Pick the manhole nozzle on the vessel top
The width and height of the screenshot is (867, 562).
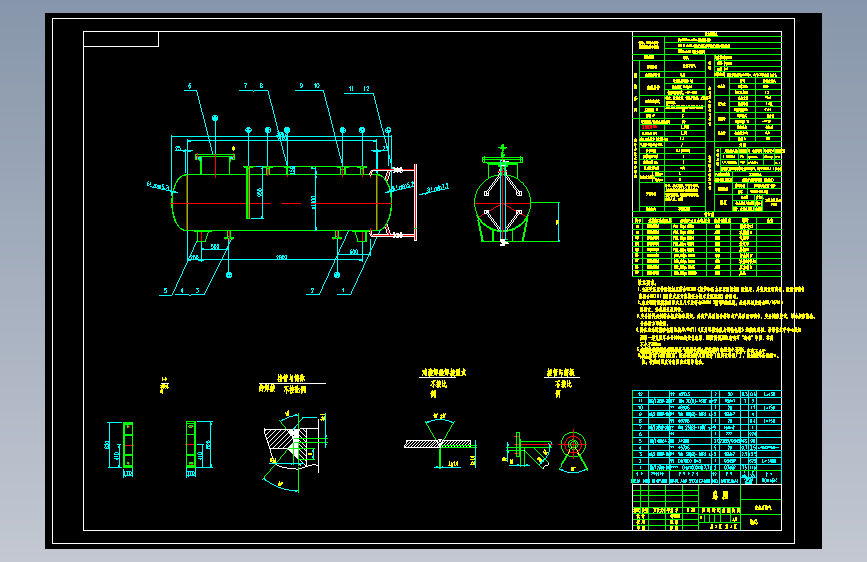click(215, 164)
